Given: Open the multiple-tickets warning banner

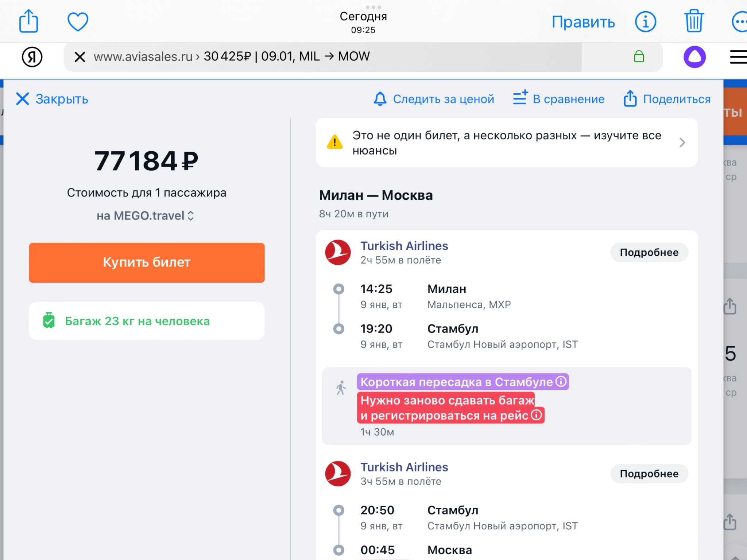Looking at the screenshot, I should (506, 143).
